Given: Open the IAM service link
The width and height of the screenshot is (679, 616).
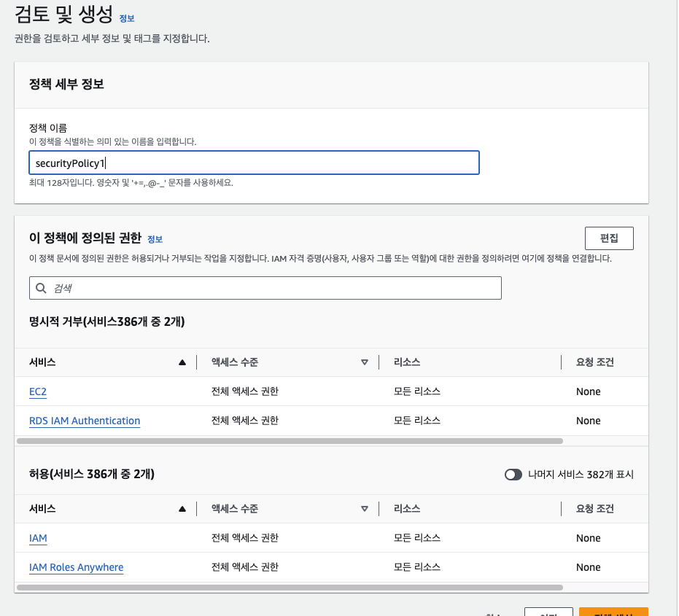Looking at the screenshot, I should pyautogui.click(x=38, y=538).
